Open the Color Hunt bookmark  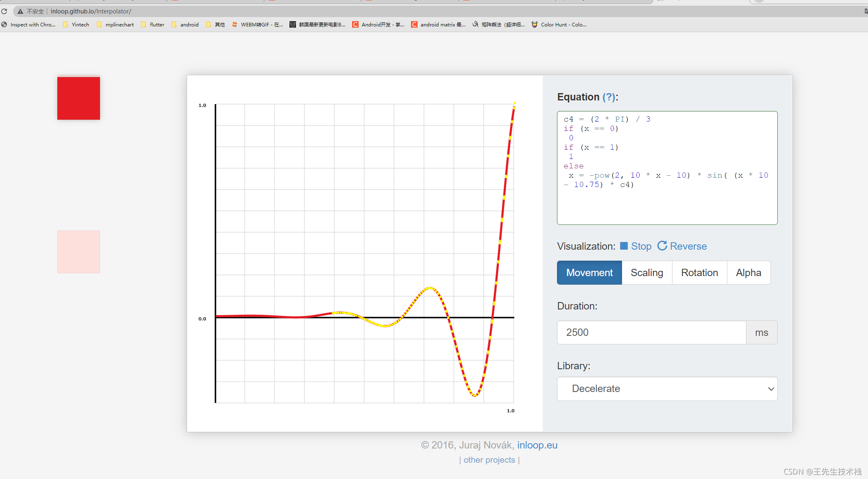(559, 25)
